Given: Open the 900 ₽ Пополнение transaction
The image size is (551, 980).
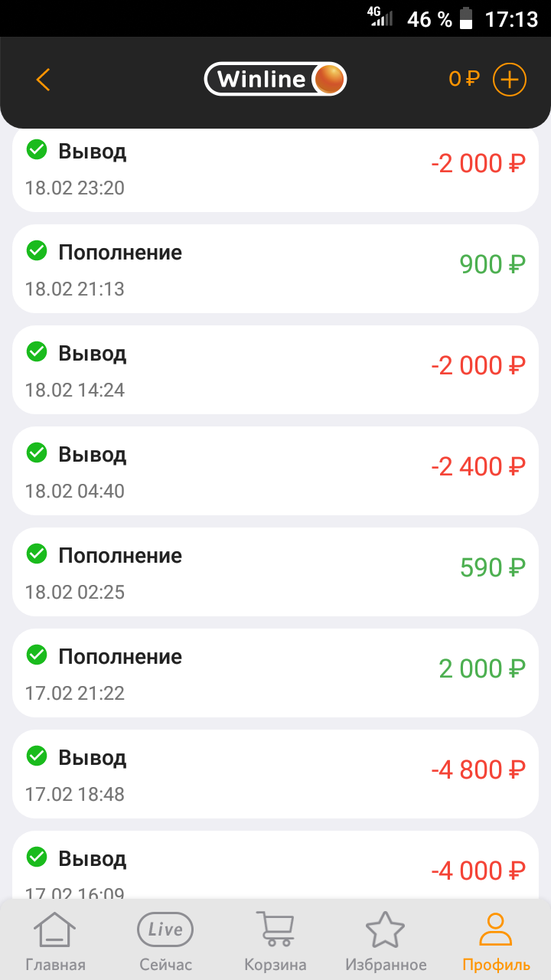Looking at the screenshot, I should [275, 269].
